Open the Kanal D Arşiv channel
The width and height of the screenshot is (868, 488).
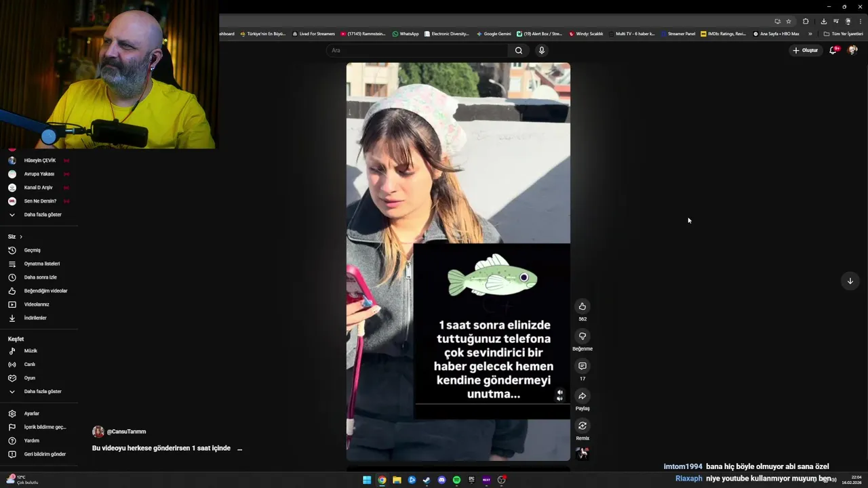(39, 188)
